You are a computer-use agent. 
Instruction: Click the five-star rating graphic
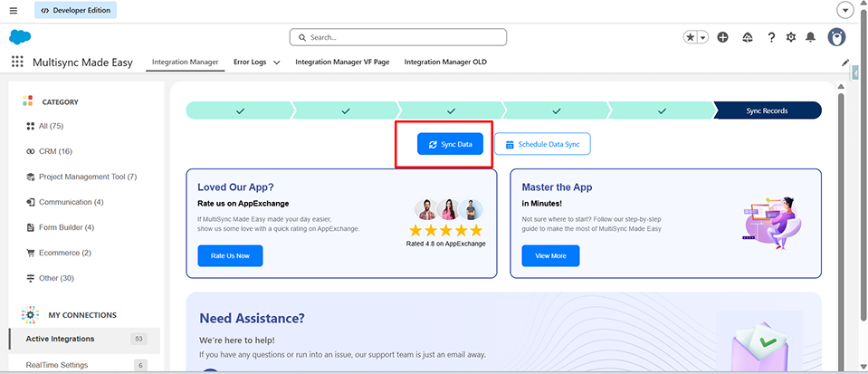pyautogui.click(x=445, y=231)
